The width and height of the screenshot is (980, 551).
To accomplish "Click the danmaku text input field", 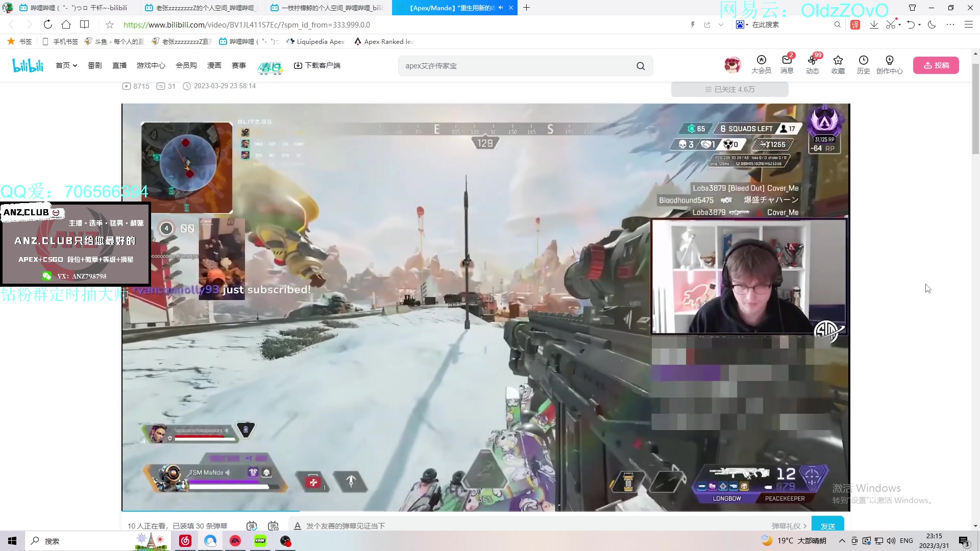I will pos(536,525).
